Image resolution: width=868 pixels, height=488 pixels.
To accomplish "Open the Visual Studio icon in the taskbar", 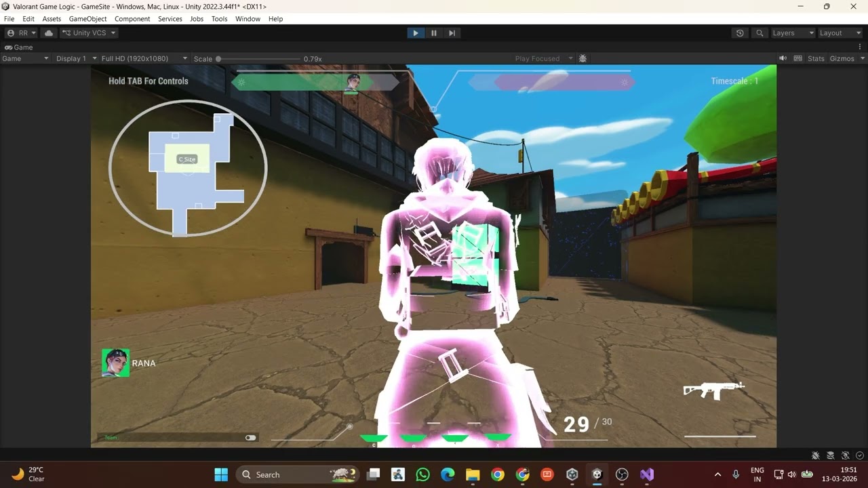I will (x=647, y=474).
